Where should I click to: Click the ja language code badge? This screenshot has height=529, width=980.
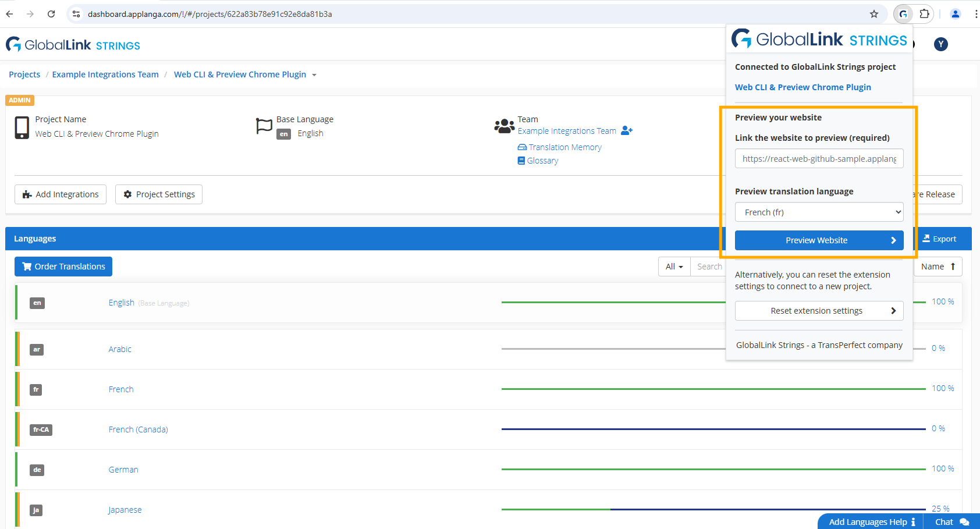(x=36, y=510)
